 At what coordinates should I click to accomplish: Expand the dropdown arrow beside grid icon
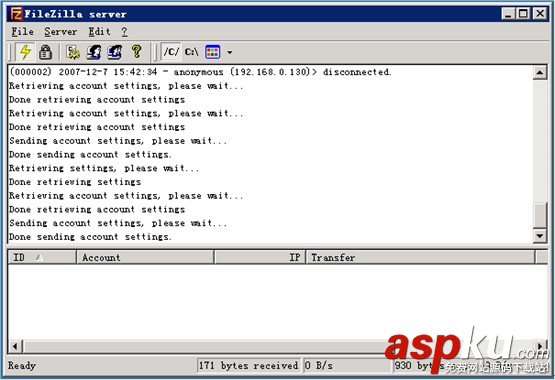[x=230, y=53]
